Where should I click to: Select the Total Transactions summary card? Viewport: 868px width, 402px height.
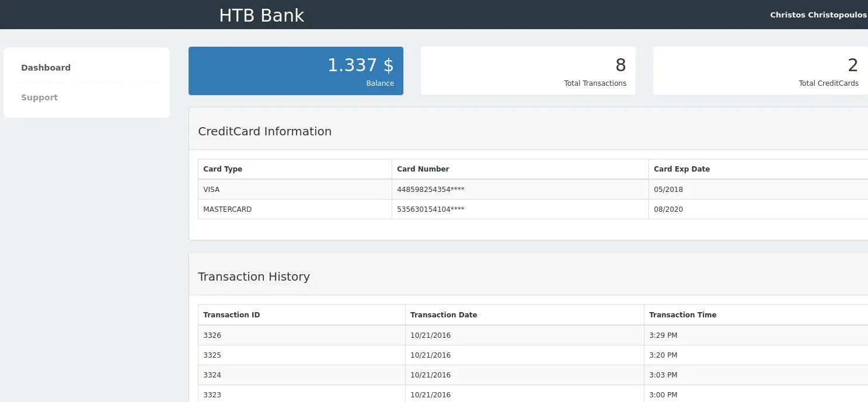[528, 71]
